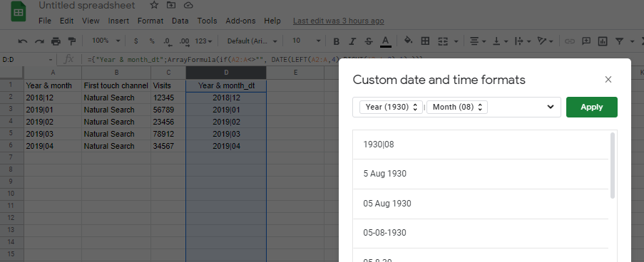This screenshot has height=262, width=644.
Task: Click the Insert chart icon
Action: 603,41
